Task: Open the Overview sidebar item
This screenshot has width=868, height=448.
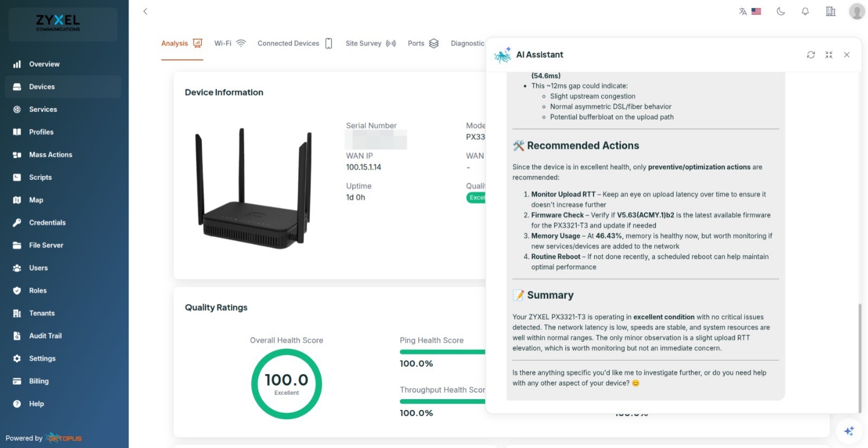Action: point(63,64)
